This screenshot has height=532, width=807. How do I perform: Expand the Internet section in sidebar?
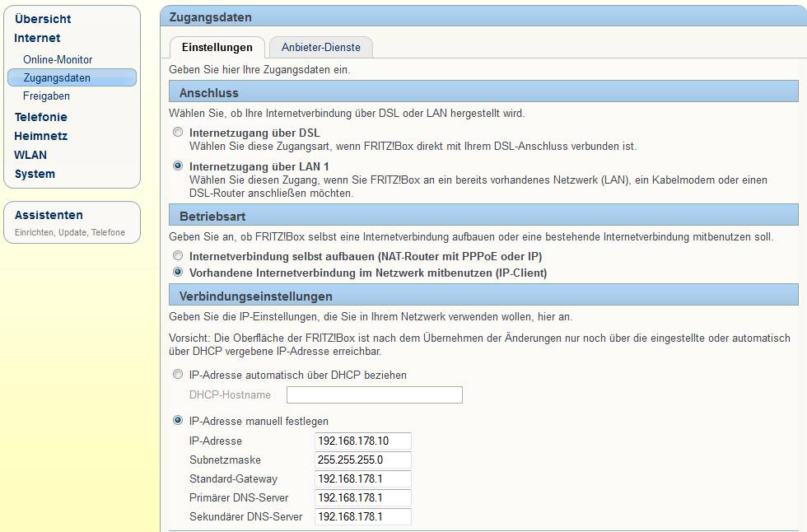[x=37, y=38]
